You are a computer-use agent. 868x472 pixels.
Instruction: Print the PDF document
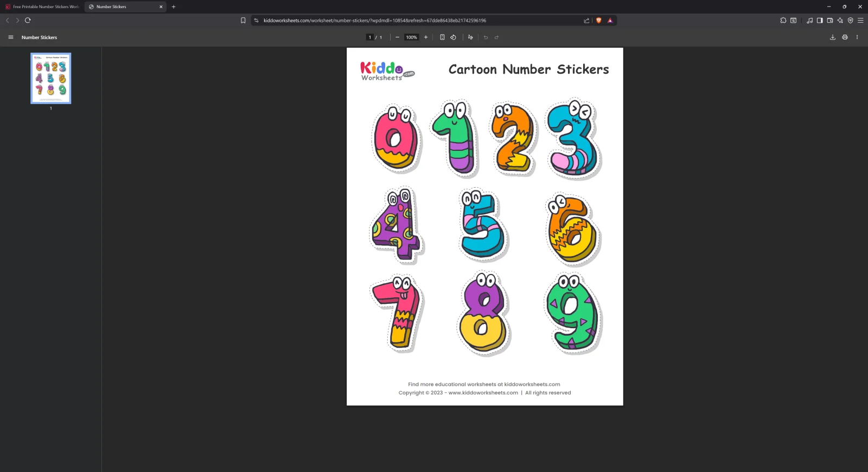[x=845, y=37]
